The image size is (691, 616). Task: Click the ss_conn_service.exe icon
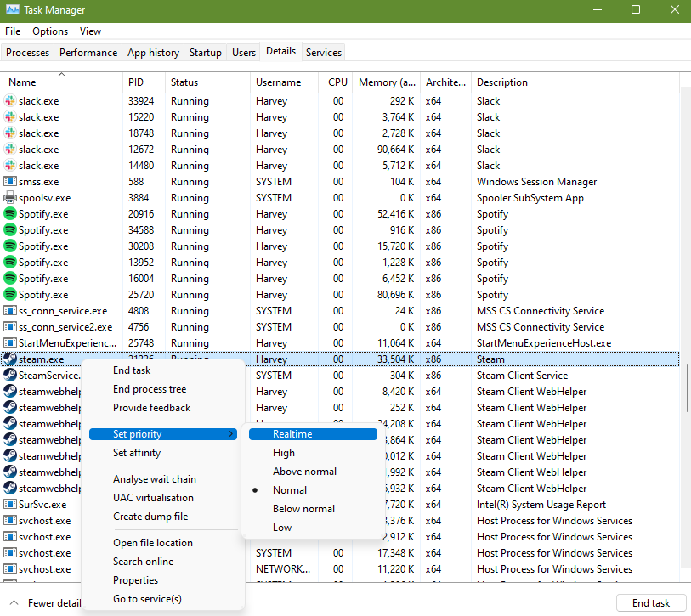pyautogui.click(x=9, y=311)
